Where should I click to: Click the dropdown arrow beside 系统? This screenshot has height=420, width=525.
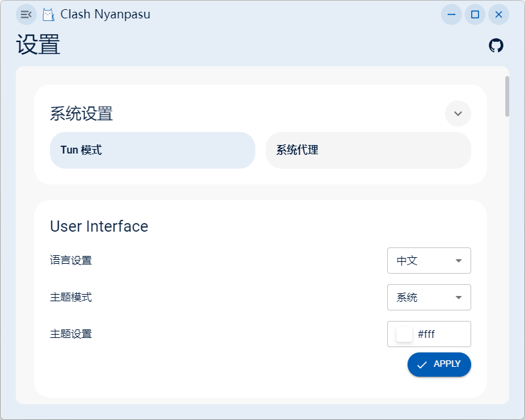coord(459,297)
